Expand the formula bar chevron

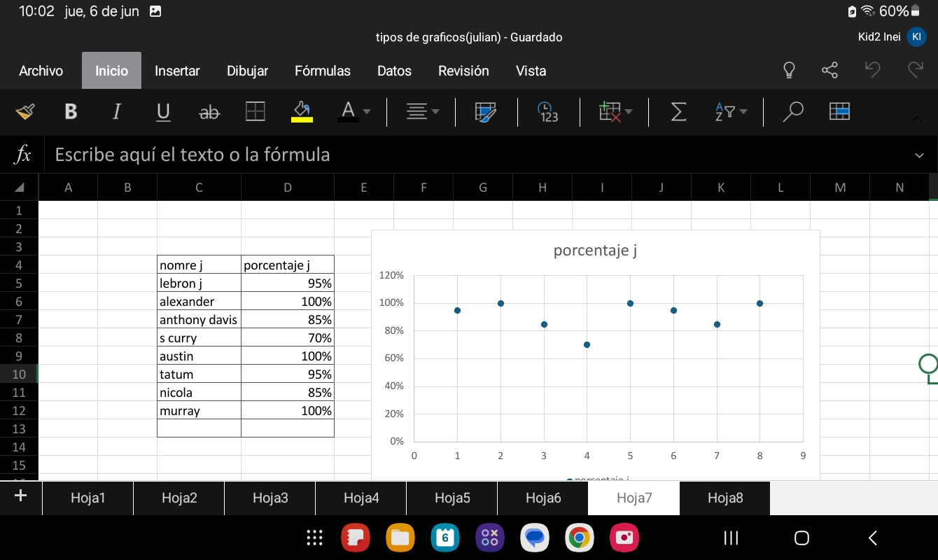919,155
